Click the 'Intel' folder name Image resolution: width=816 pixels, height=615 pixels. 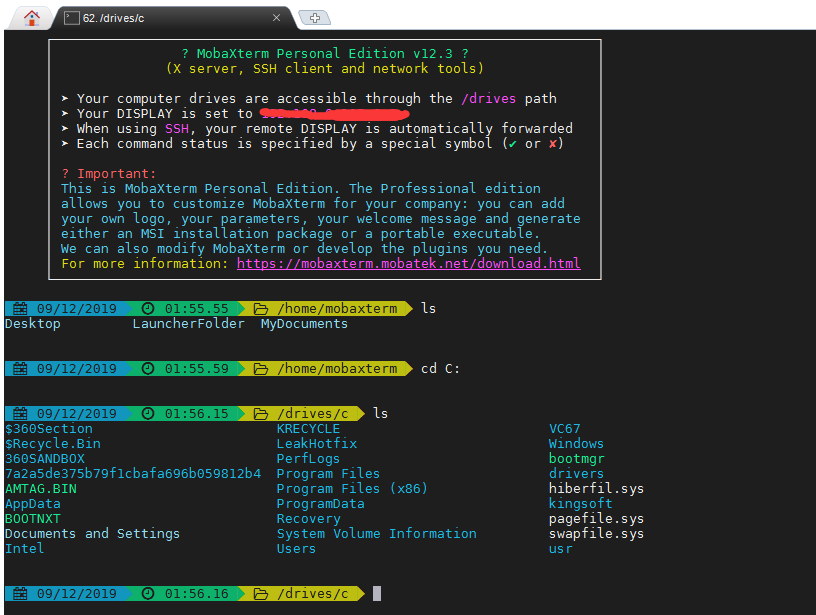point(24,548)
